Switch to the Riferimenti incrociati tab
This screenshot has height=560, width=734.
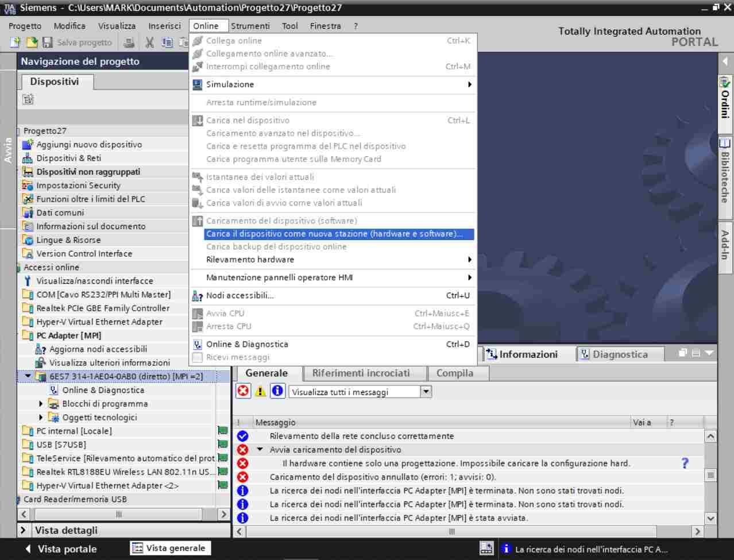[x=361, y=373]
